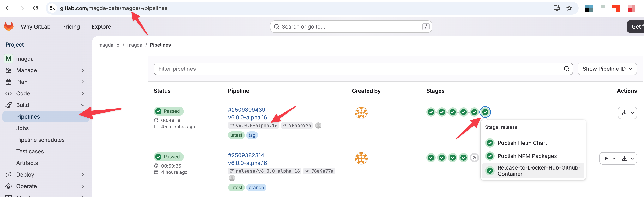The width and height of the screenshot is (644, 197).
Task: Expand the Code sidebar section
Action: point(83,93)
